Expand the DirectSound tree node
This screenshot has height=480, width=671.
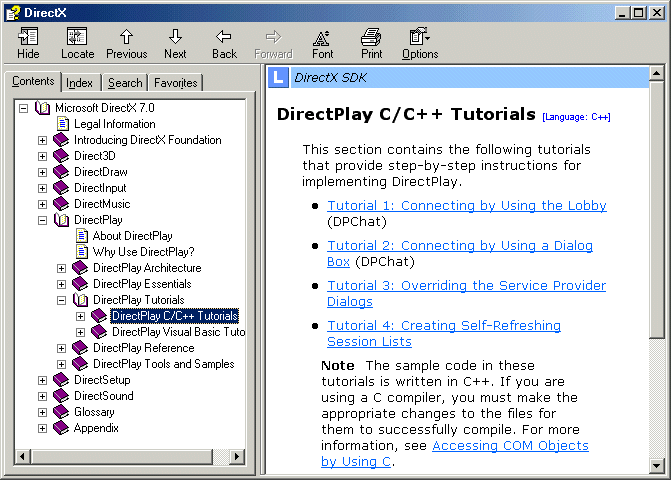click(42, 396)
